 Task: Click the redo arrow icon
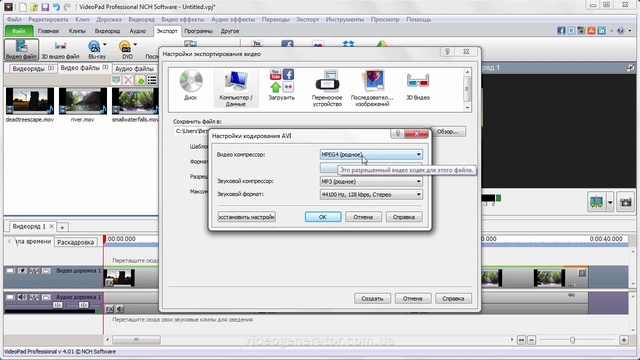point(67,7)
